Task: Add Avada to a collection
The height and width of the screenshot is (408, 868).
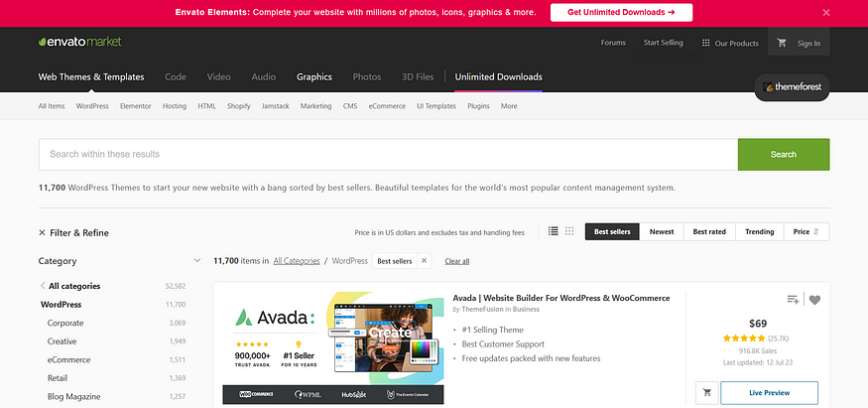Action: 793,300
